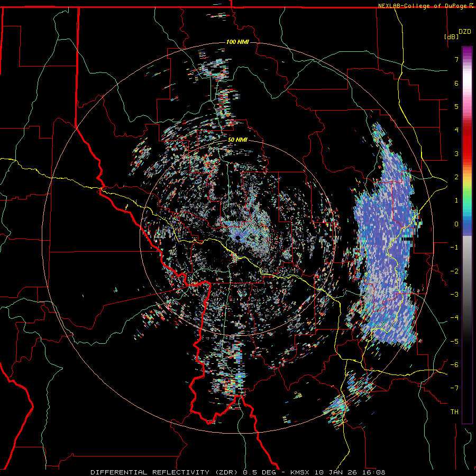Click the TH threshold label
The height and width of the screenshot is (476, 476).
point(454,412)
